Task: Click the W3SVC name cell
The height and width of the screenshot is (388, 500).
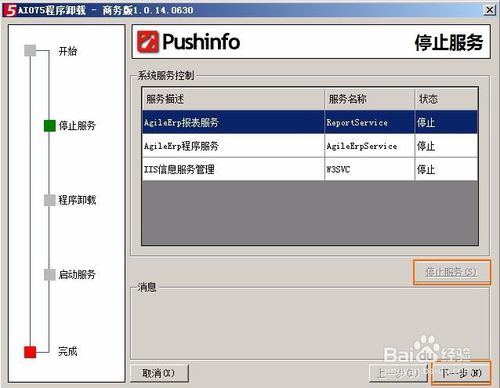Action: (x=369, y=169)
